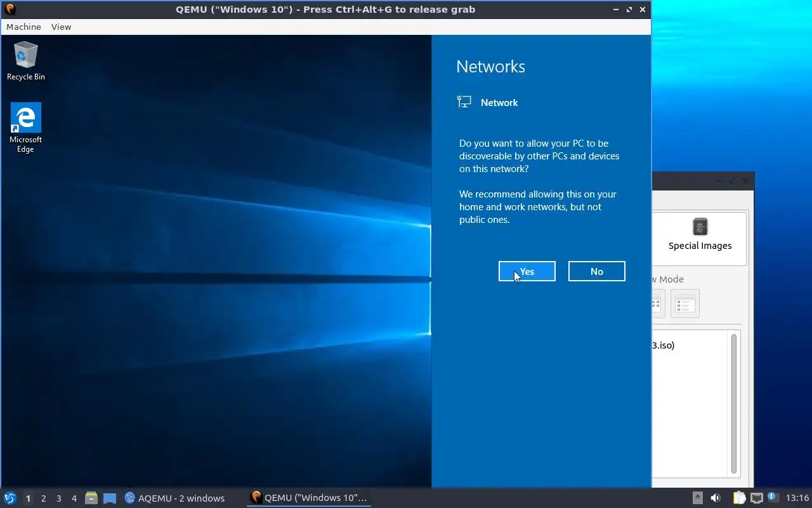Select the .iso entry in AQEMU list
The image size is (812, 508).
point(664,345)
